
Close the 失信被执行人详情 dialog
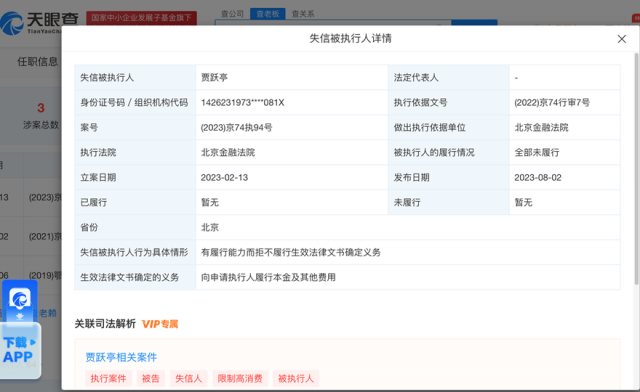tap(621, 39)
